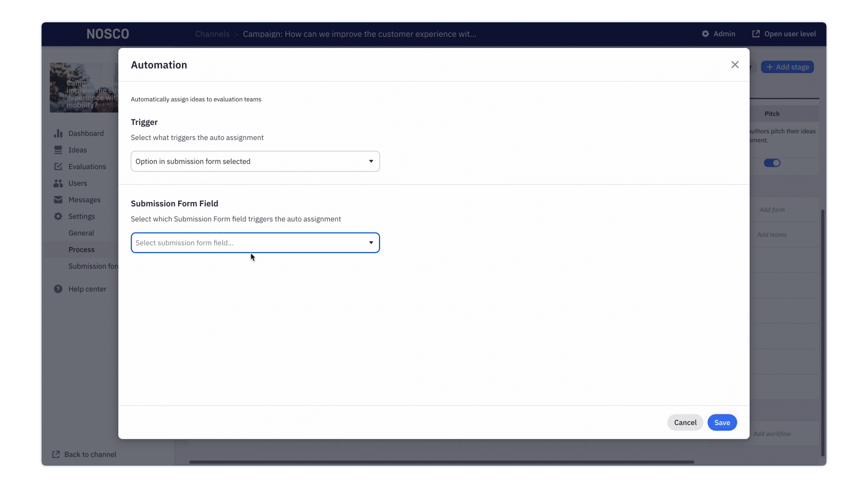The image size is (868, 488).
Task: Toggle the switch in the Pitch column
Action: 772,162
